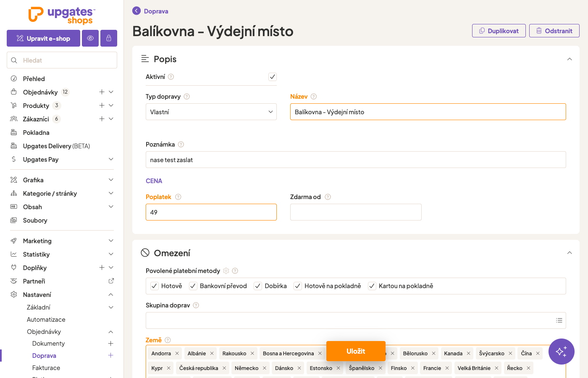This screenshot has width=588, height=378.
Task: Click help icon next to Poplatek
Action: 178,197
